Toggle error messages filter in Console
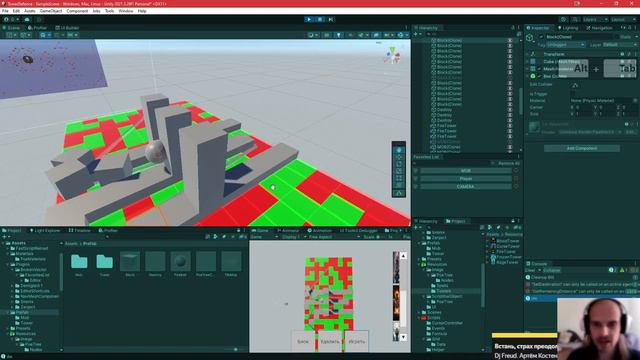 (633, 270)
